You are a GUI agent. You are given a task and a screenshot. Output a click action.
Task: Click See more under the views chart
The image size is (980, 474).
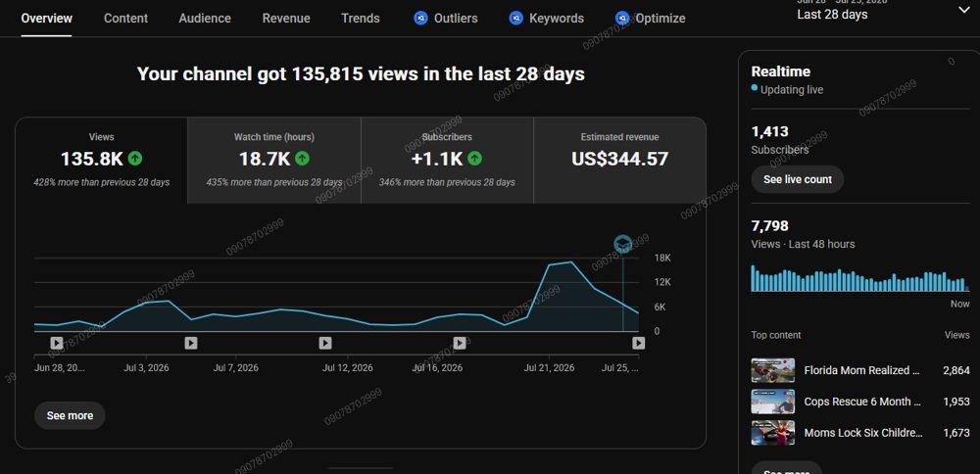pyautogui.click(x=70, y=416)
